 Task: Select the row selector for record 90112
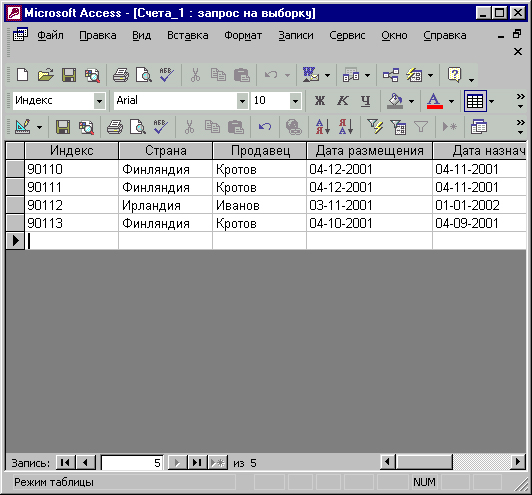(15, 205)
